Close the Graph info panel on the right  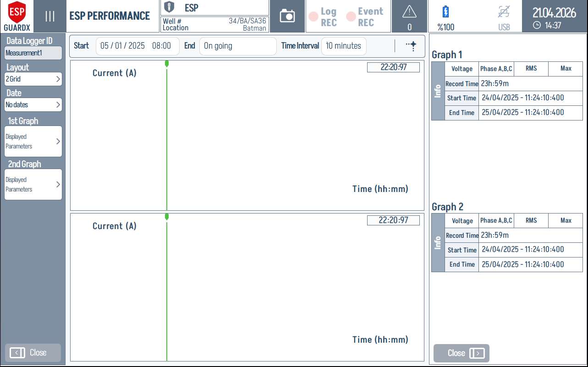[461, 353]
